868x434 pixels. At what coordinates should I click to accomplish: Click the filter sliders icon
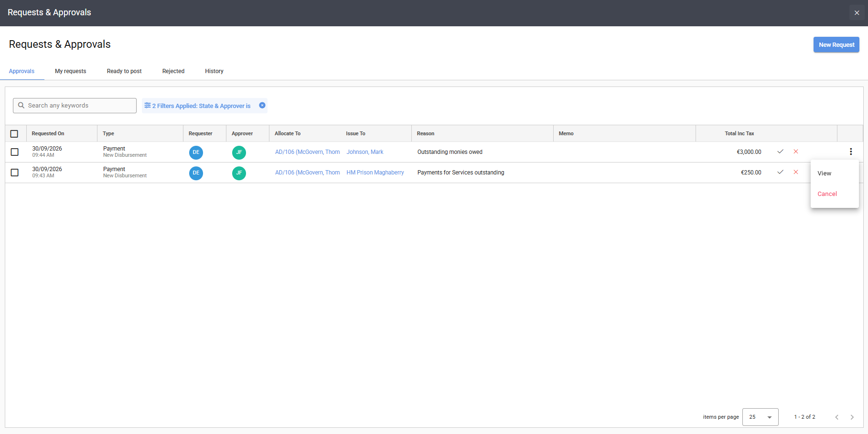(148, 105)
